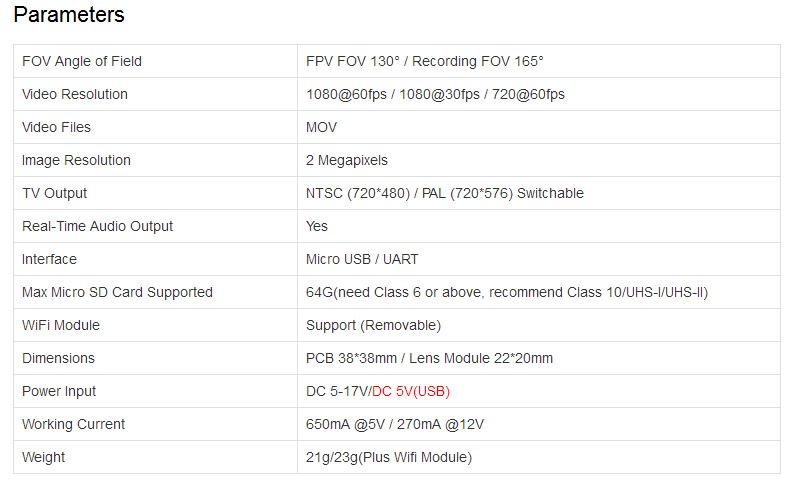Click the Parameters heading
The width and height of the screenshot is (788, 480).
click(x=69, y=15)
